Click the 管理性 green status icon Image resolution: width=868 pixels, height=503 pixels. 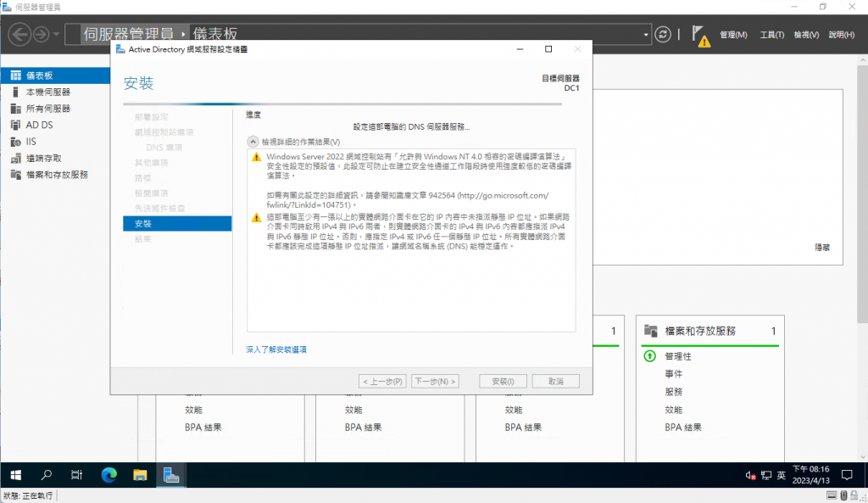pos(650,356)
